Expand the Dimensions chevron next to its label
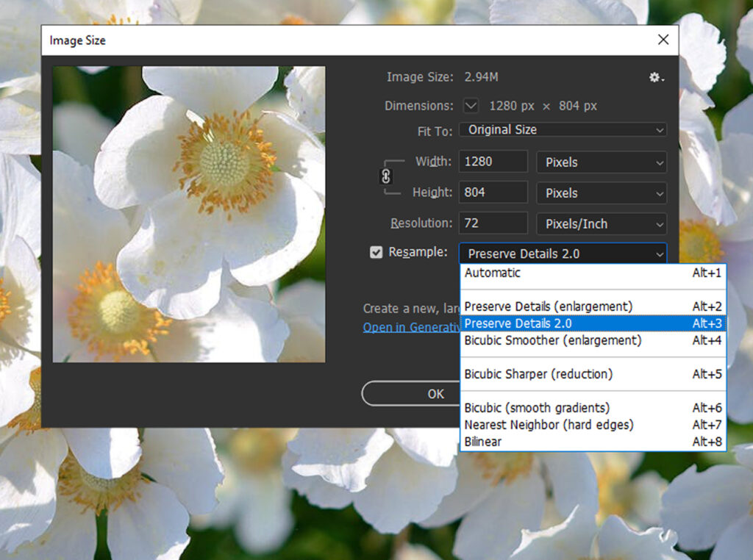This screenshot has height=560, width=753. 470,106
